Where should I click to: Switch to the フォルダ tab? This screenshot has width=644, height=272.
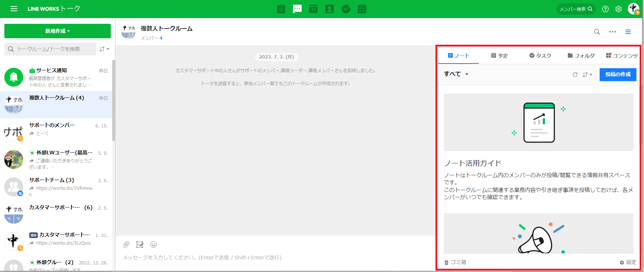pos(581,56)
